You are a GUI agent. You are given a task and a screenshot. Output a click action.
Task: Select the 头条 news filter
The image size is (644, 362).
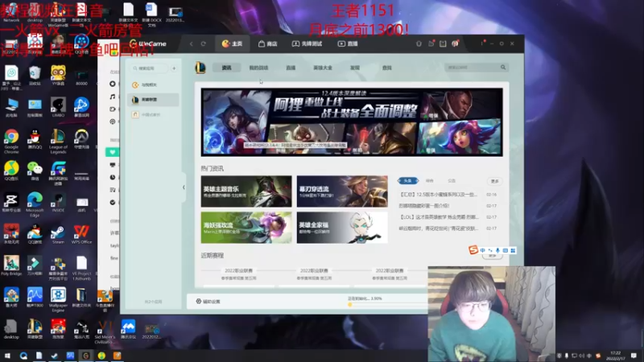click(407, 180)
